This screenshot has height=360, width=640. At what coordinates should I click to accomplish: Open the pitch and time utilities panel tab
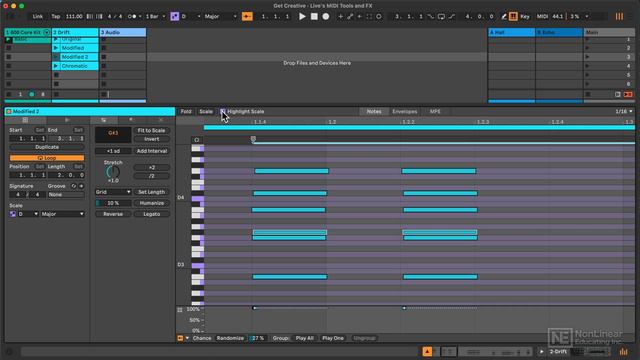104,120
